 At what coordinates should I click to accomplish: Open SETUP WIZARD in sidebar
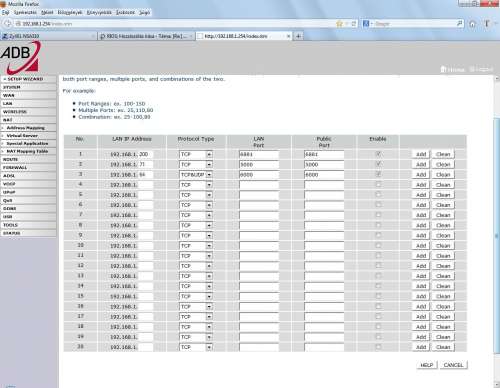pyautogui.click(x=28, y=79)
